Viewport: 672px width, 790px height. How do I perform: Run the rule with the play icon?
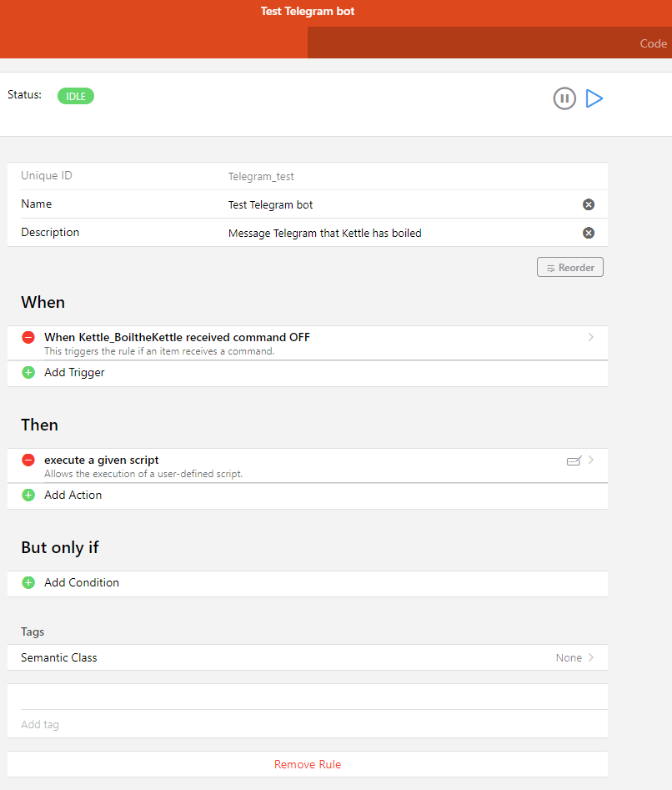click(x=594, y=98)
